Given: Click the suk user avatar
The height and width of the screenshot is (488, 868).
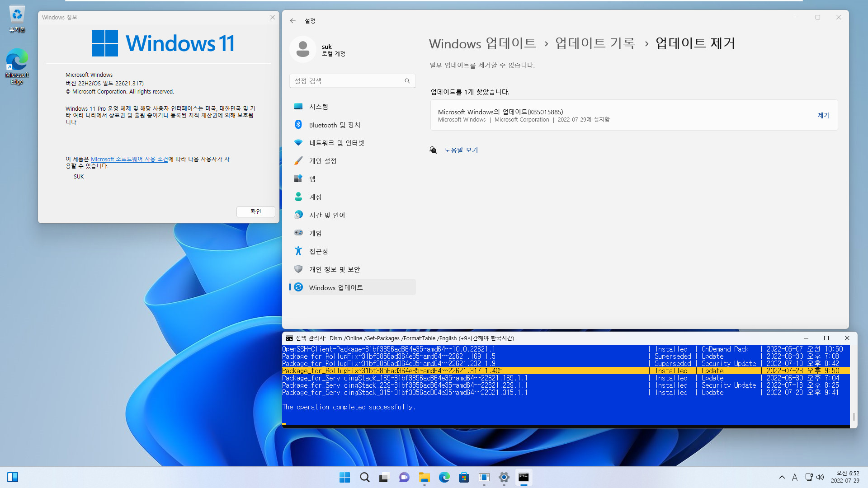Looking at the screenshot, I should point(303,49).
